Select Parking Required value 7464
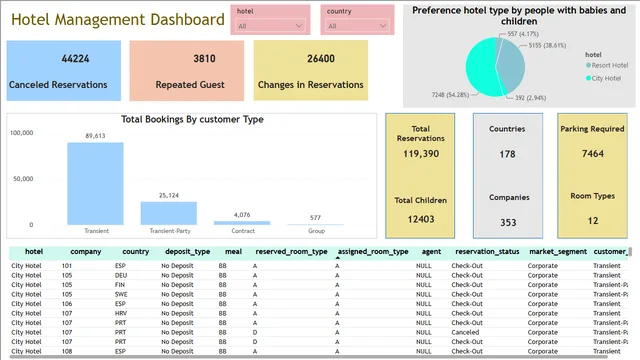 (593, 153)
